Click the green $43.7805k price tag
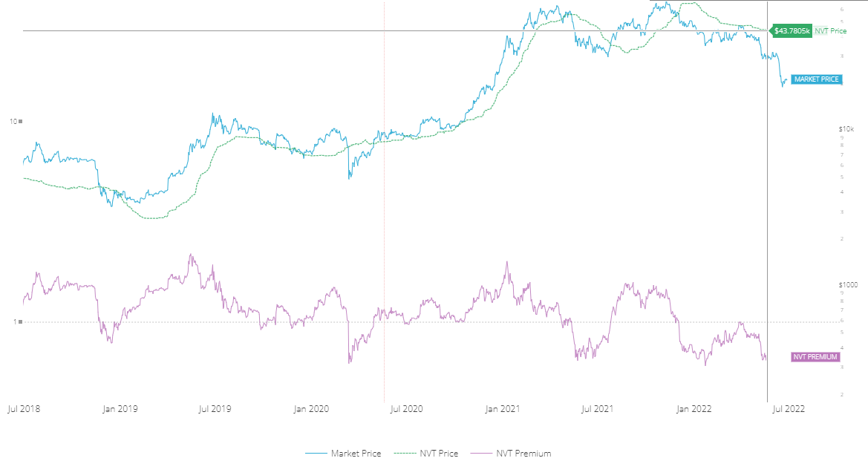Image resolution: width=868 pixels, height=461 pixels. (x=792, y=31)
